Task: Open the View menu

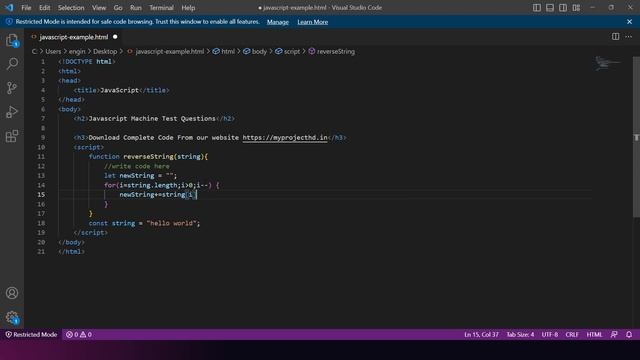Action: (99, 8)
